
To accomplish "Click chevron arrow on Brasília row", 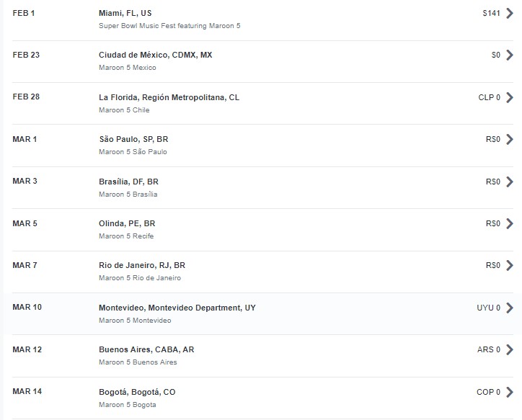I will pos(509,182).
